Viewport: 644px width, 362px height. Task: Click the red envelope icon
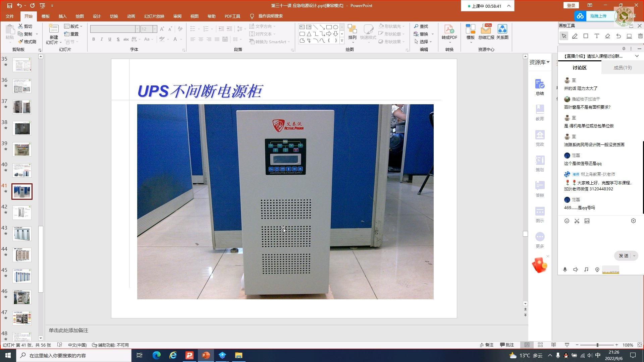(x=539, y=265)
